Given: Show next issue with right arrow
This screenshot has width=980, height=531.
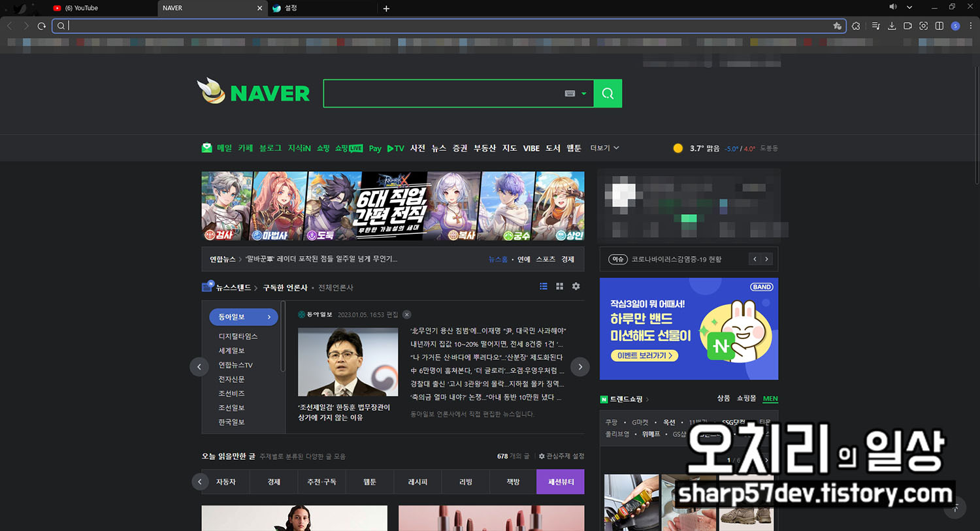Looking at the screenshot, I should (x=766, y=259).
